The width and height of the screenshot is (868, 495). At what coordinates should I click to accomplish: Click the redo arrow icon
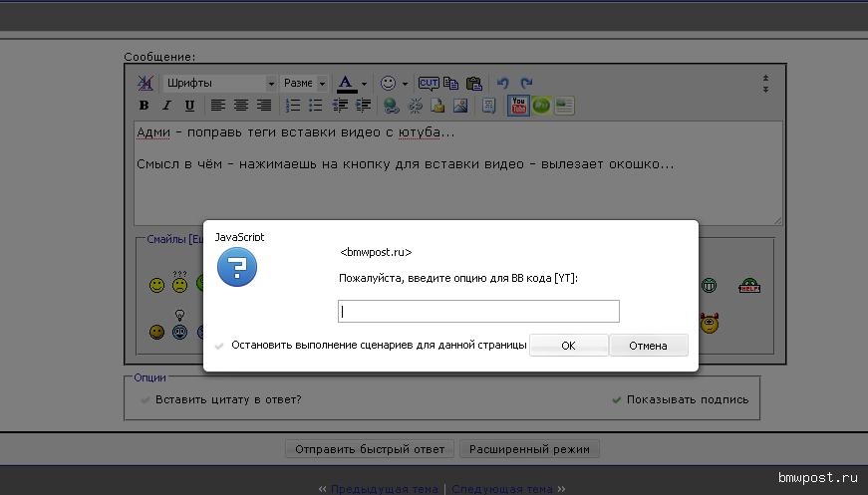tap(526, 84)
